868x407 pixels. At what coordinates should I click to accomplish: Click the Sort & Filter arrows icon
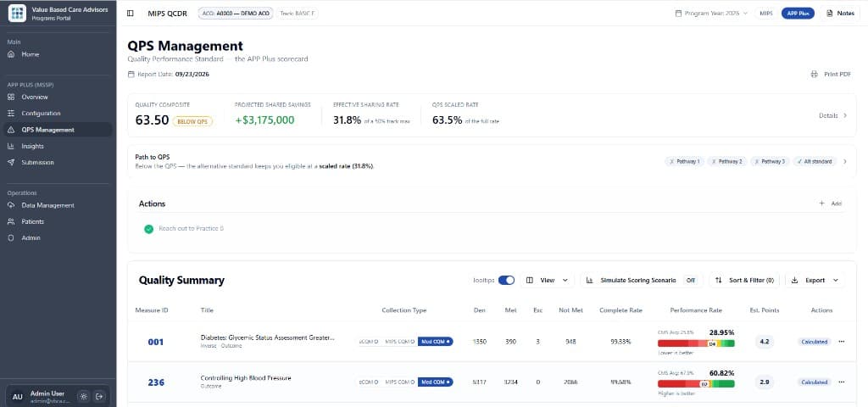click(x=719, y=280)
